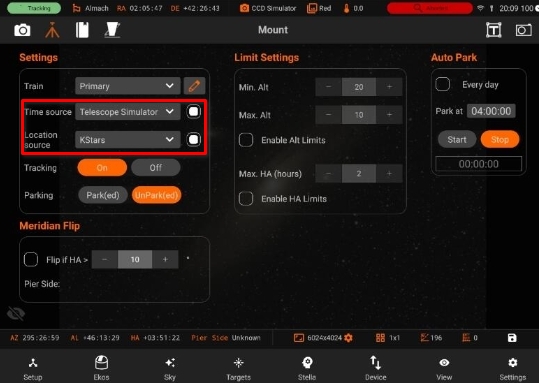539x383 pixels.
Task: Increase the Flip if HA value
Action: pyautogui.click(x=165, y=260)
